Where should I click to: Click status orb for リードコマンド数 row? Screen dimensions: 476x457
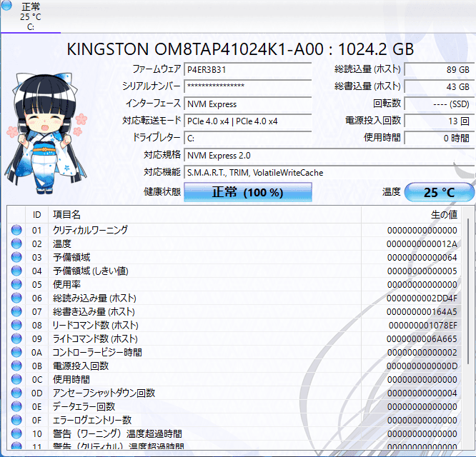click(x=16, y=325)
